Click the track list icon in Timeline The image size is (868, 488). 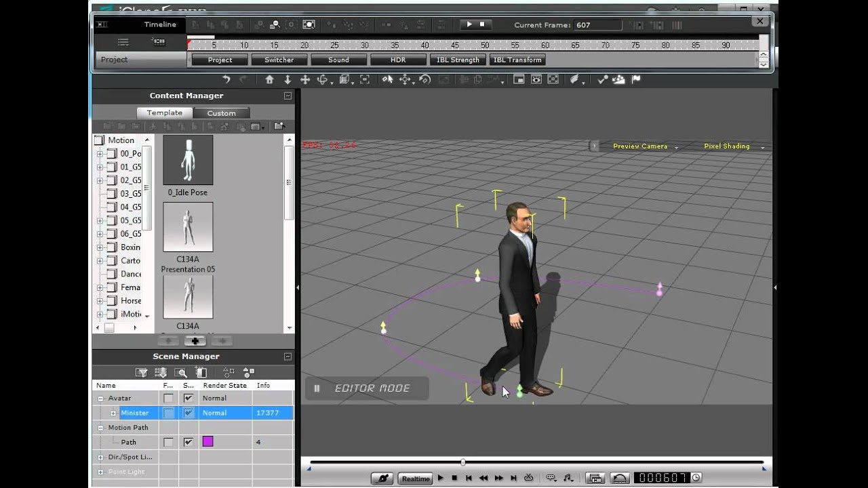pyautogui.click(x=123, y=42)
